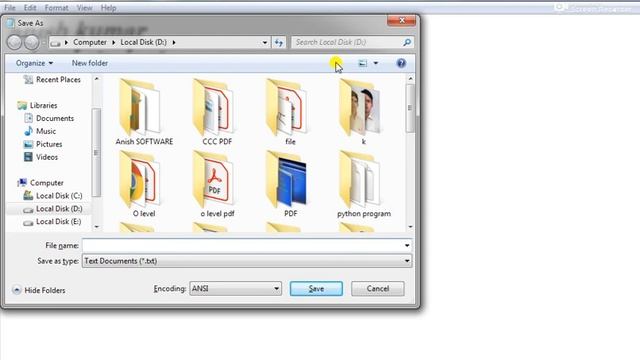The width and height of the screenshot is (640, 360).
Task: Click into the File name field
Action: point(247,245)
